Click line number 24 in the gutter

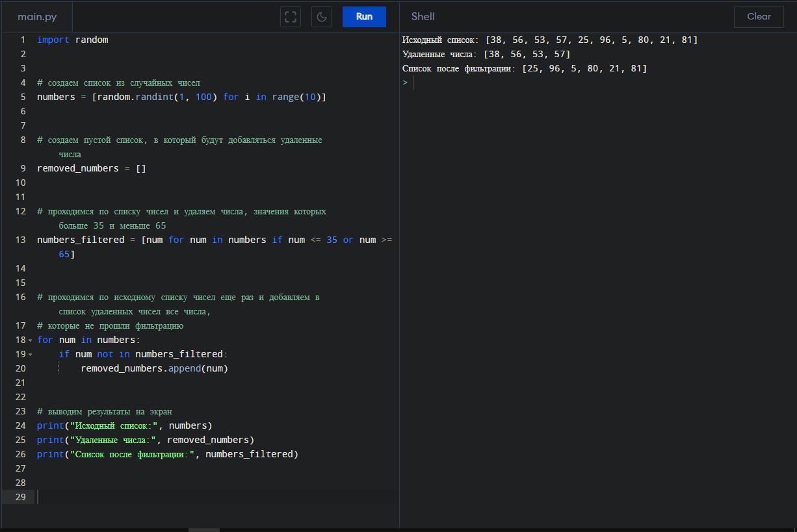tap(22, 425)
